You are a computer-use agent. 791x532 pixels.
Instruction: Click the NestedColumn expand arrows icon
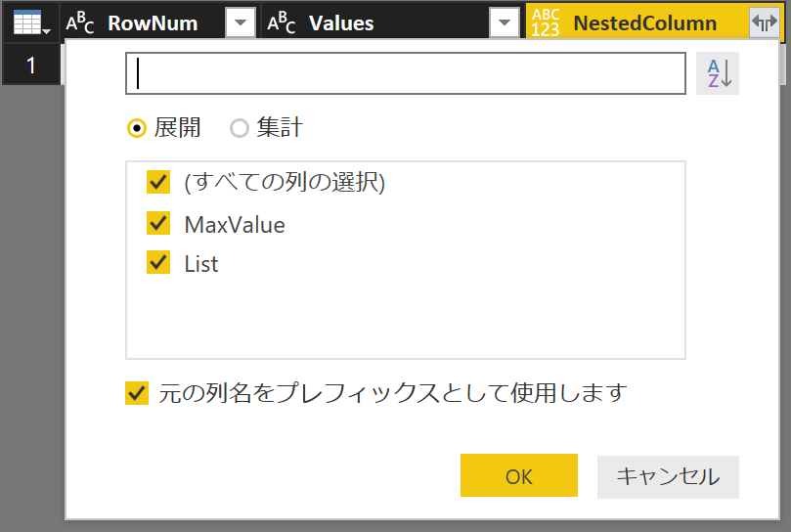coord(765,22)
